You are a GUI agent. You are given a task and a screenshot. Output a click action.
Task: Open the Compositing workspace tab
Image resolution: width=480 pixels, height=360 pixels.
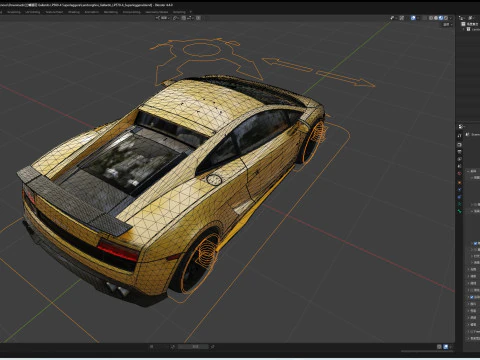point(132,12)
